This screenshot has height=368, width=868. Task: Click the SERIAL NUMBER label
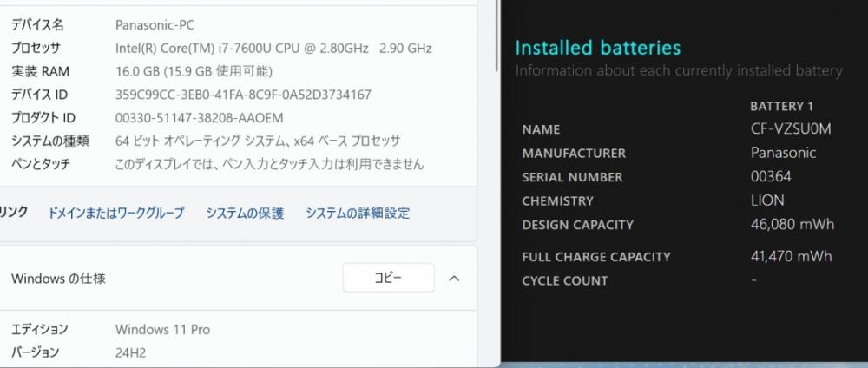572,177
